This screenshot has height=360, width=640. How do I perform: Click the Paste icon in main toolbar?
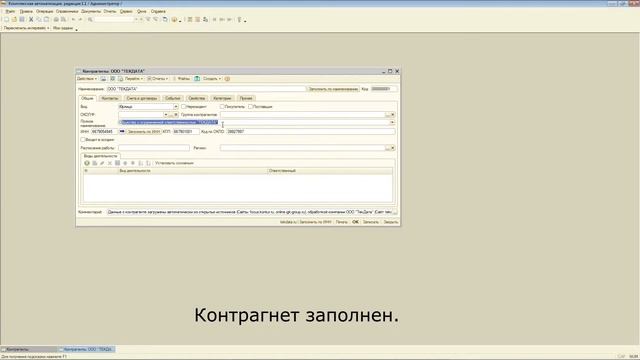point(46,20)
